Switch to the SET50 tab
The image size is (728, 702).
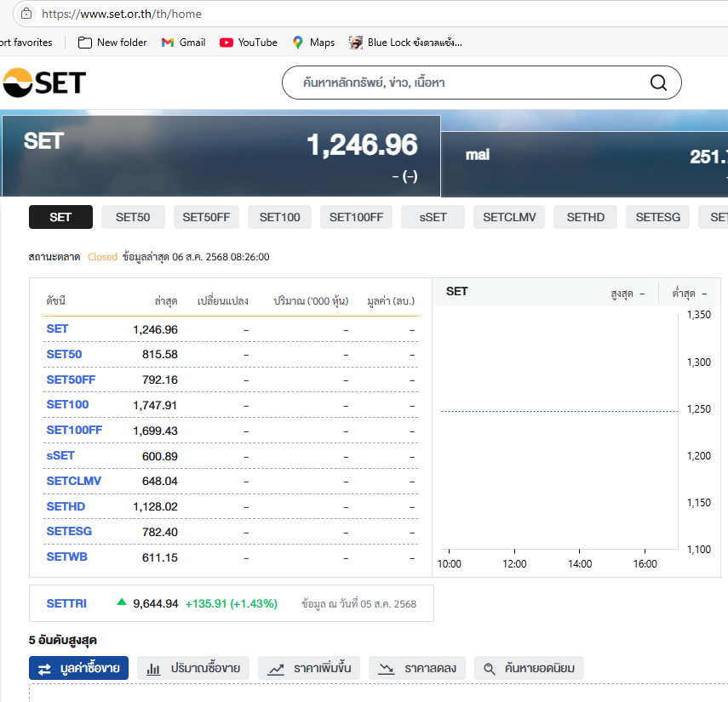click(x=133, y=217)
